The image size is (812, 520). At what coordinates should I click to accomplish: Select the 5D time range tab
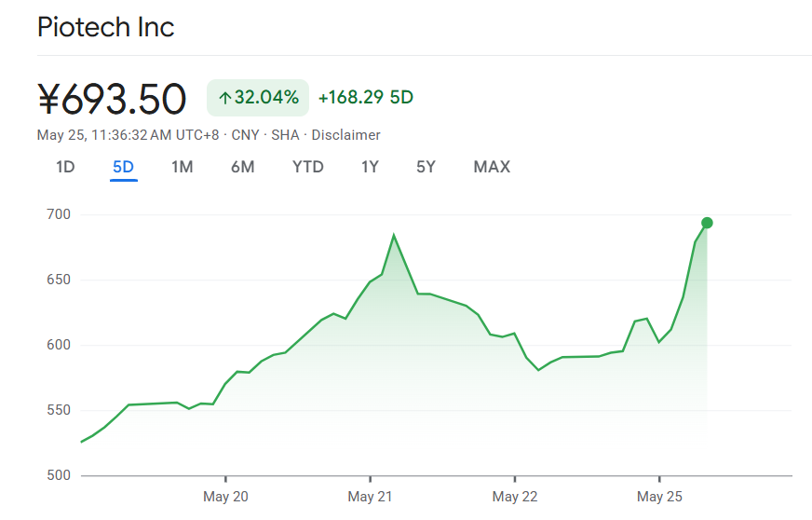point(123,167)
